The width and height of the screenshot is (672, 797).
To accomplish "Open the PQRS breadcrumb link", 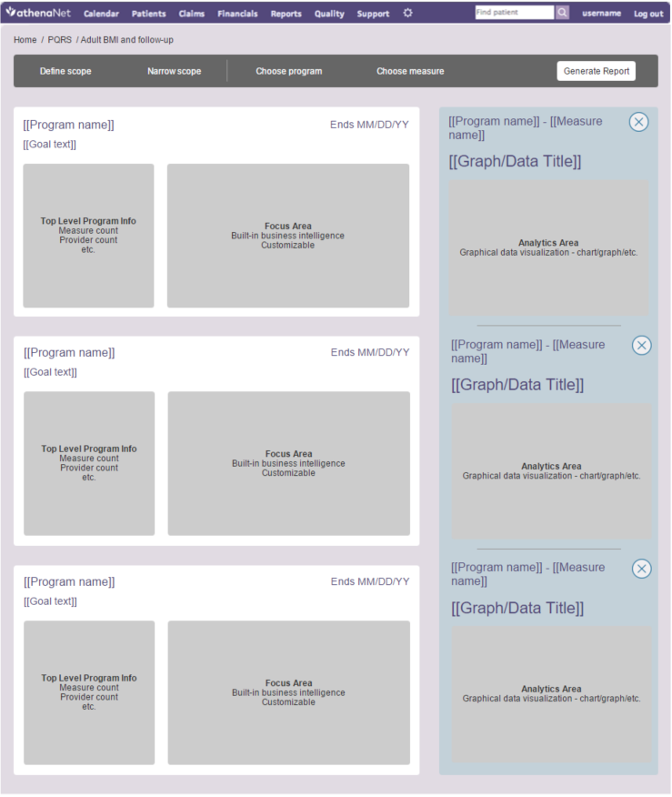I will [x=60, y=40].
